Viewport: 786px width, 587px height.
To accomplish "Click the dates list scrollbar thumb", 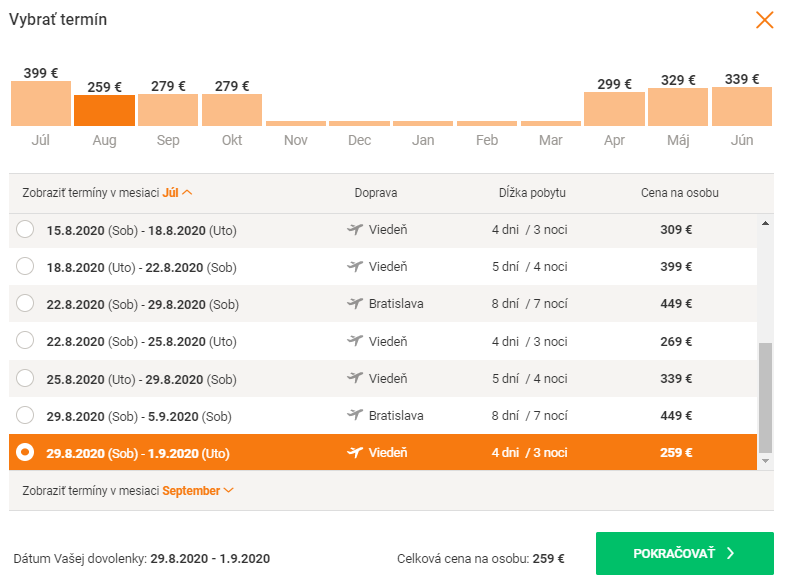I will [x=765, y=398].
